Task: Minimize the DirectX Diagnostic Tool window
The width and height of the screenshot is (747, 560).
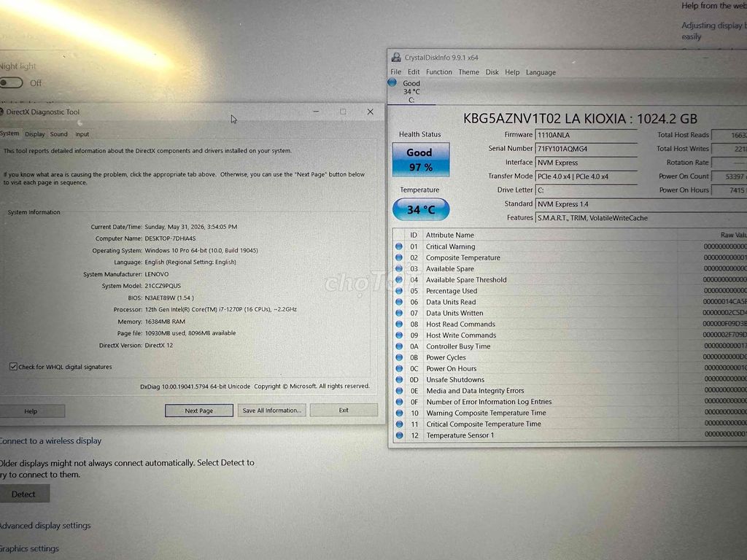Action: (x=316, y=112)
